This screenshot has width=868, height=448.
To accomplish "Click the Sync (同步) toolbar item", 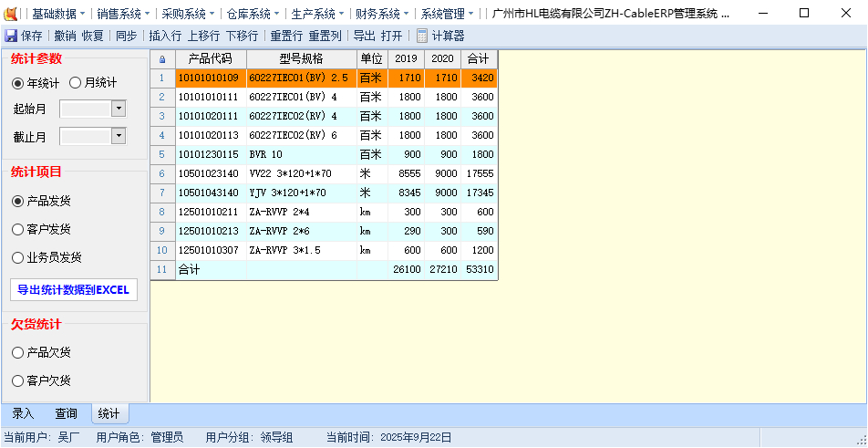I will click(126, 36).
